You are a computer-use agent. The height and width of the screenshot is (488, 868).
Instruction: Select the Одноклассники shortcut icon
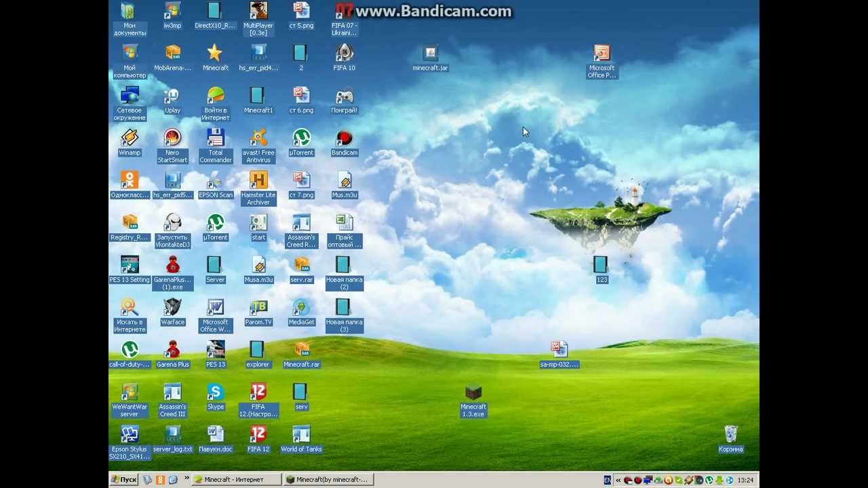pos(130,180)
